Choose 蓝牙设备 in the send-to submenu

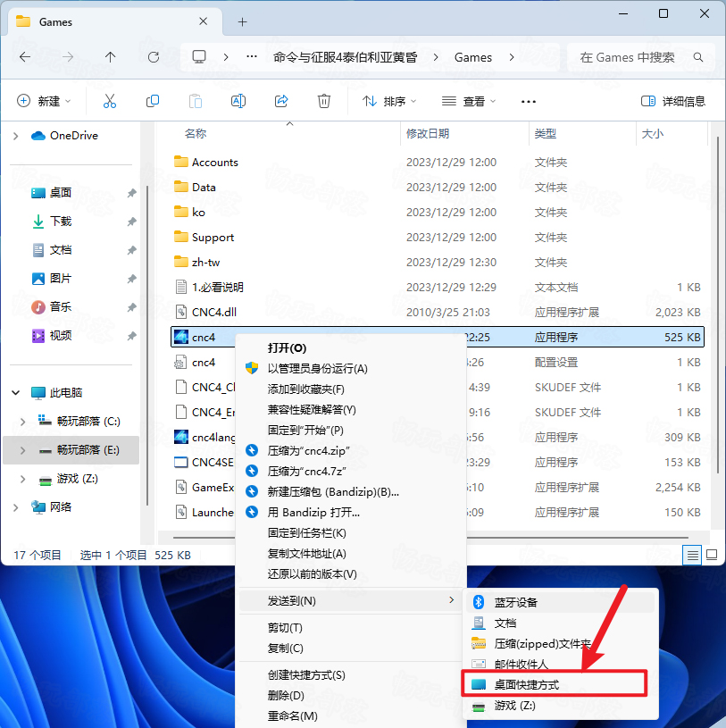pyautogui.click(x=560, y=602)
